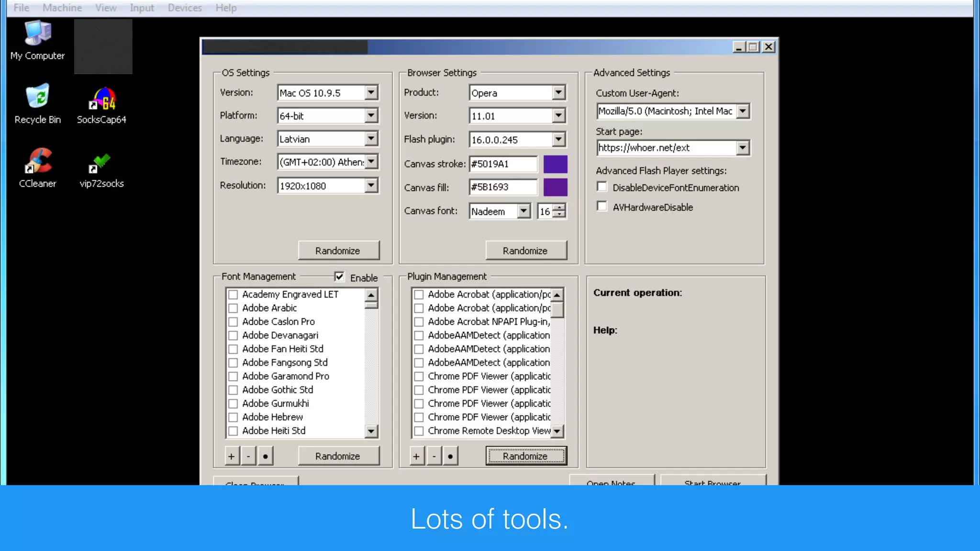Open the browser Version 11.01 dropdown
980x551 pixels.
click(x=558, y=116)
